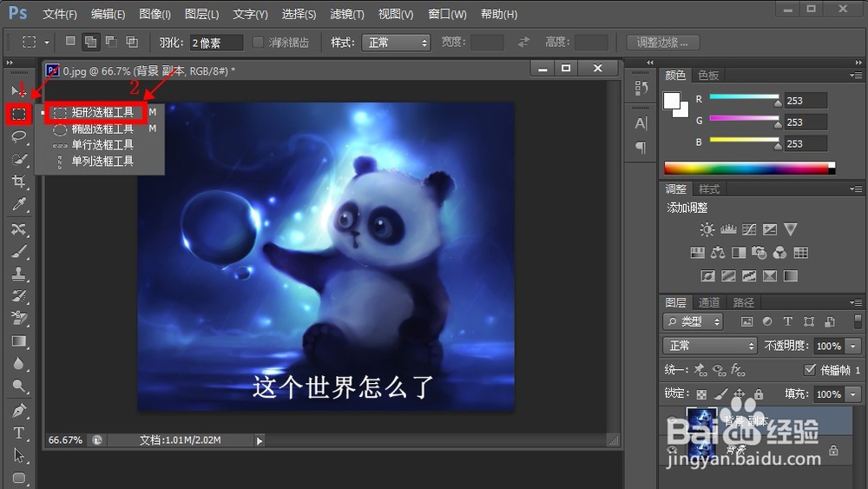The height and width of the screenshot is (489, 868).
Task: Open the 图像(I) menu
Action: click(x=155, y=14)
